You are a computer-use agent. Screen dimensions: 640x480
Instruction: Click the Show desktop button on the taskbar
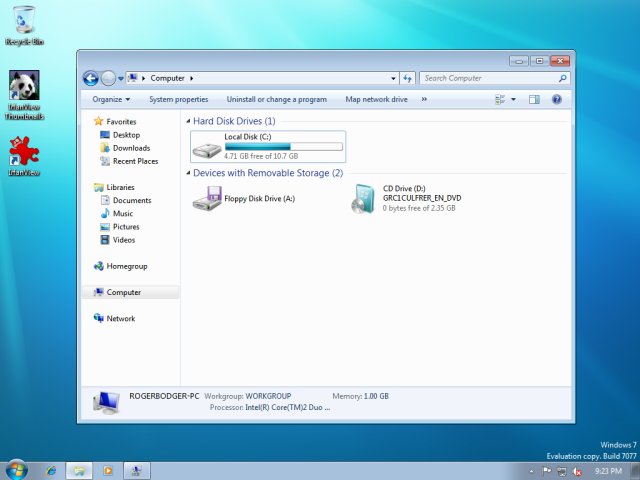[x=635, y=471]
